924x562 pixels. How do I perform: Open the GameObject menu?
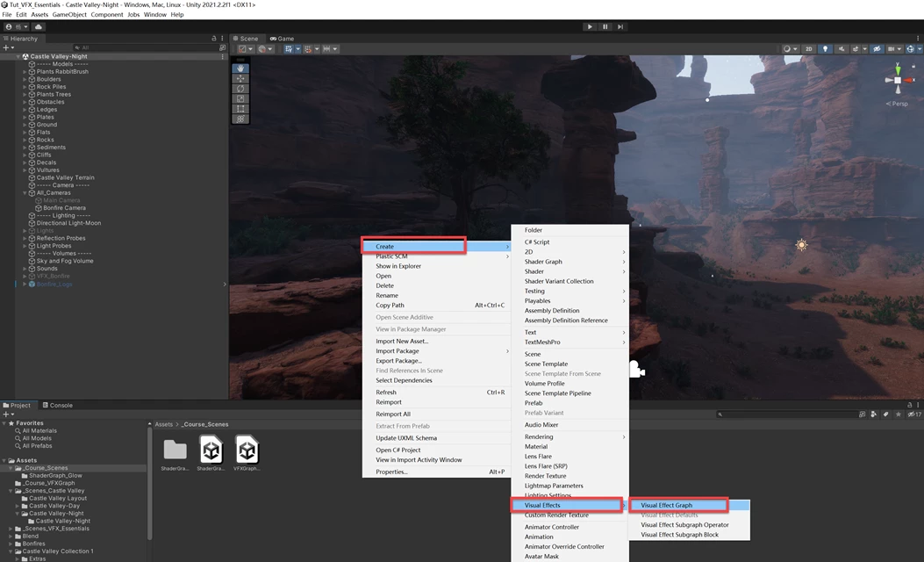tap(69, 14)
